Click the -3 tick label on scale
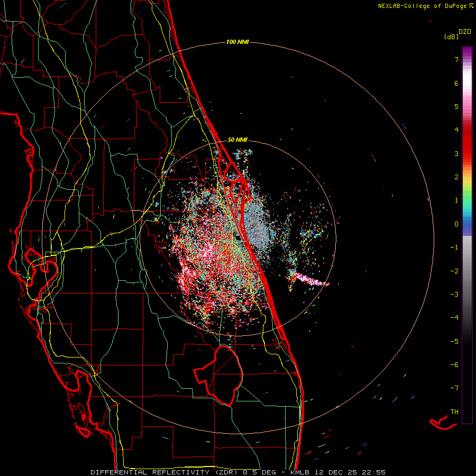The width and height of the screenshot is (476, 476). 454,294
